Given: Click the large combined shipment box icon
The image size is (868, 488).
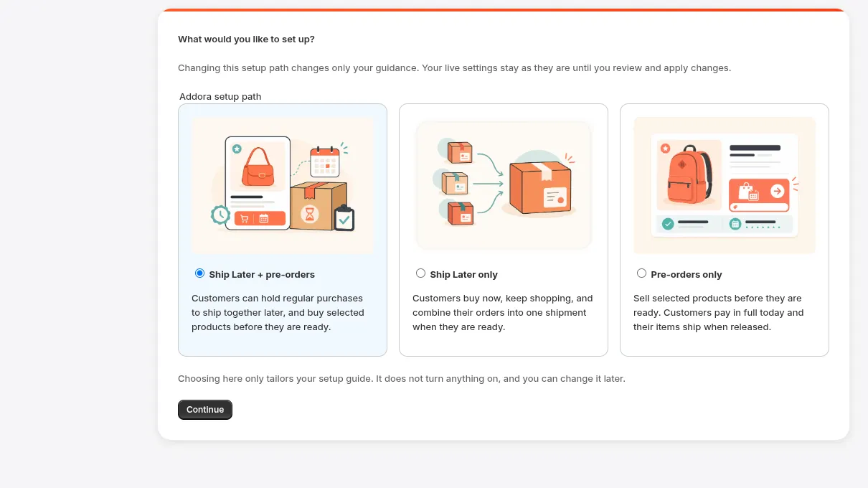Looking at the screenshot, I should [x=542, y=188].
